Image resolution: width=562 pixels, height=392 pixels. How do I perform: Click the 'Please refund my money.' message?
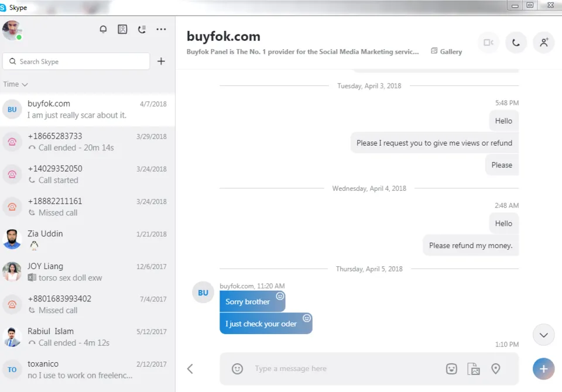pos(471,246)
